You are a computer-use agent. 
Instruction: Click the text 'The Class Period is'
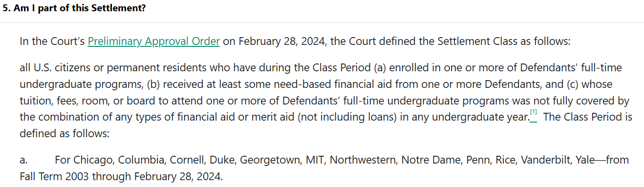588,117
